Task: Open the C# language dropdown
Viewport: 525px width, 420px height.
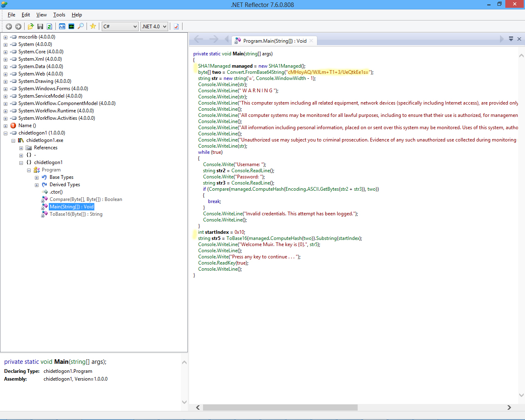Action: pos(120,26)
